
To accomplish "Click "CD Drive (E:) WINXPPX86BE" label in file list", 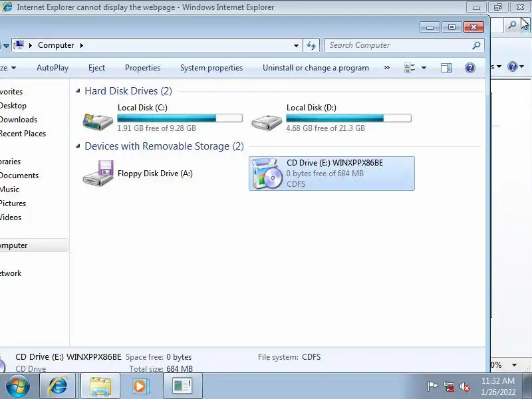I will (x=335, y=162).
